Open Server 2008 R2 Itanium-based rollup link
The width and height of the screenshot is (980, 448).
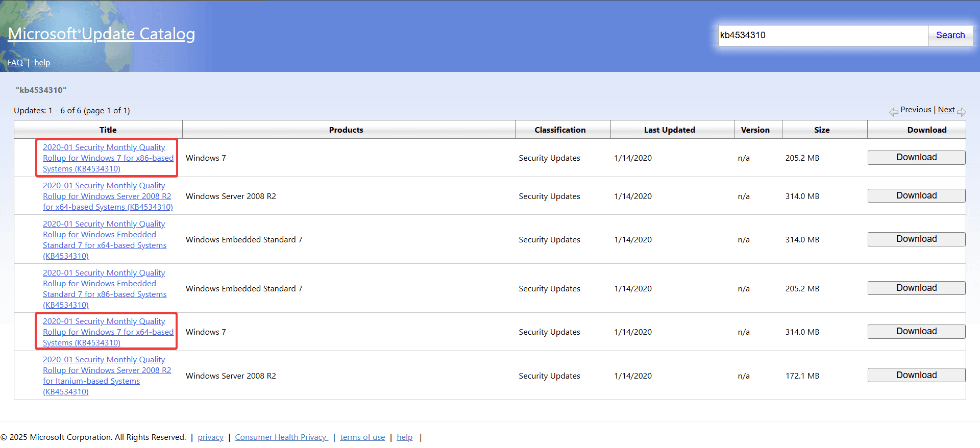click(107, 376)
